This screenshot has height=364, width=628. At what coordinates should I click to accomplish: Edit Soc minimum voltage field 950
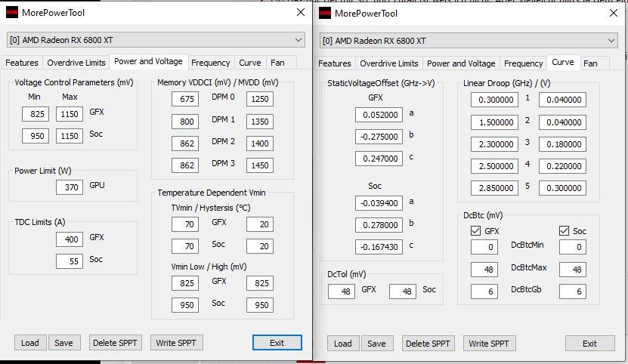point(36,136)
